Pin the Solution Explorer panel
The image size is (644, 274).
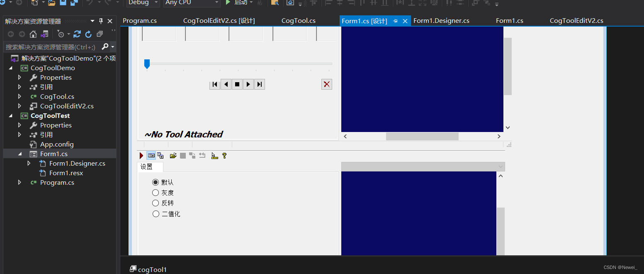tap(101, 21)
